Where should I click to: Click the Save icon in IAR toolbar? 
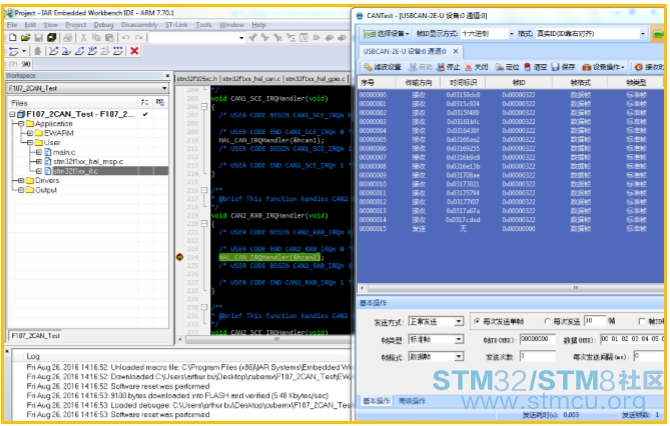(38, 38)
